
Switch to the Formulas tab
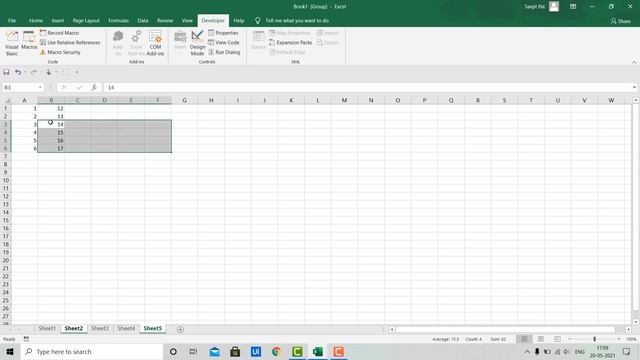point(118,20)
